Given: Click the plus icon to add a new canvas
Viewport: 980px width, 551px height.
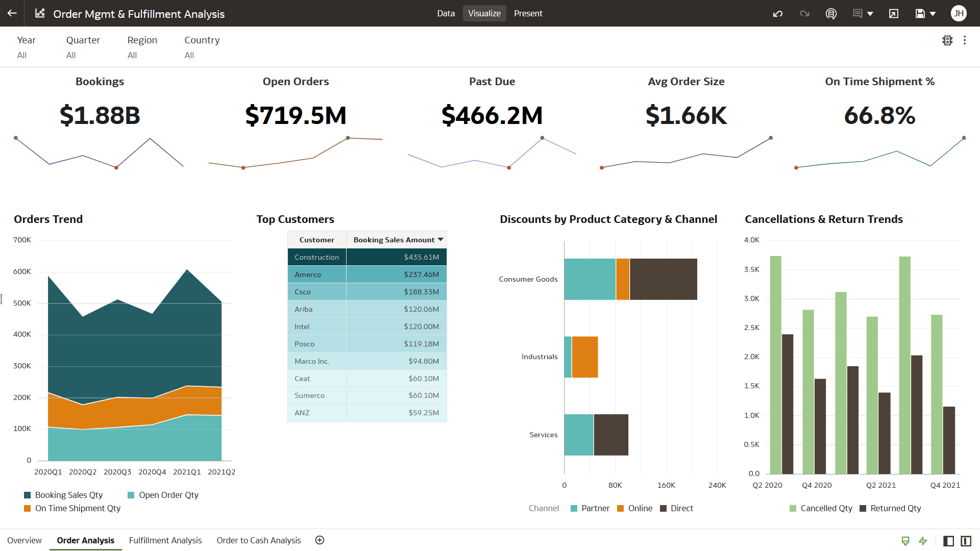Looking at the screenshot, I should coord(320,540).
